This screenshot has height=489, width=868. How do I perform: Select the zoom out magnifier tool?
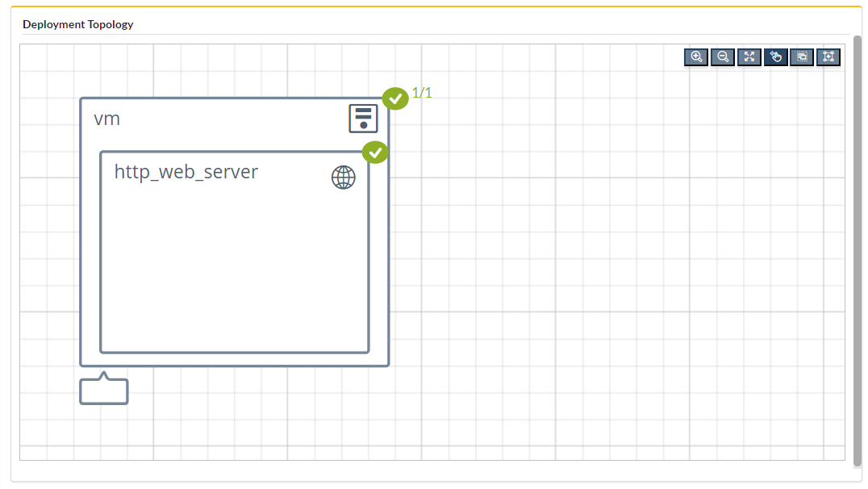pos(722,56)
